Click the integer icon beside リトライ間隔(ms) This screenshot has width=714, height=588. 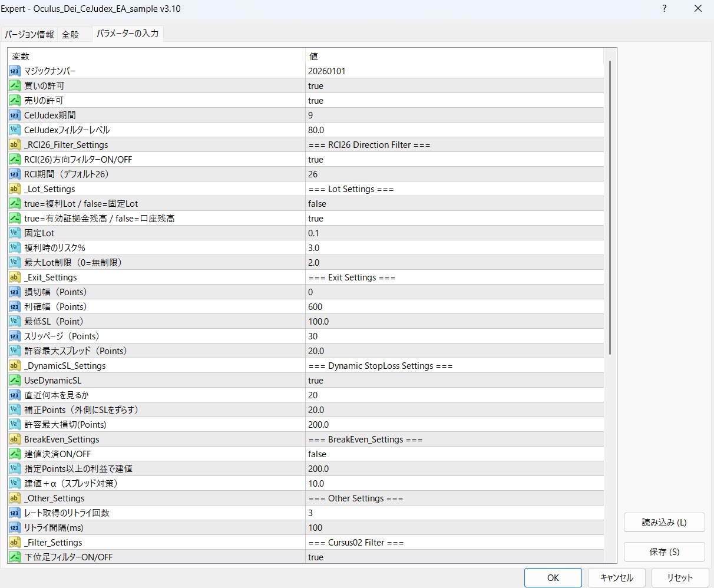click(x=15, y=528)
